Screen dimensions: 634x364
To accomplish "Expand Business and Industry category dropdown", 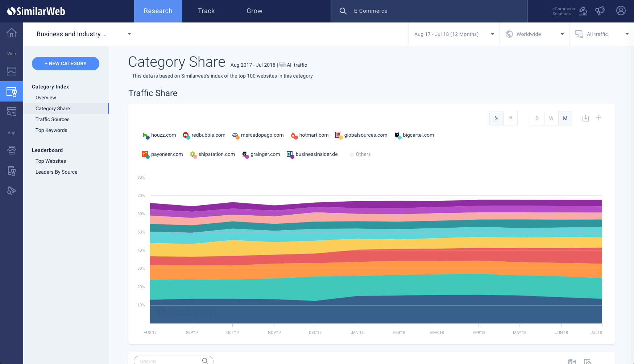I will (84, 34).
